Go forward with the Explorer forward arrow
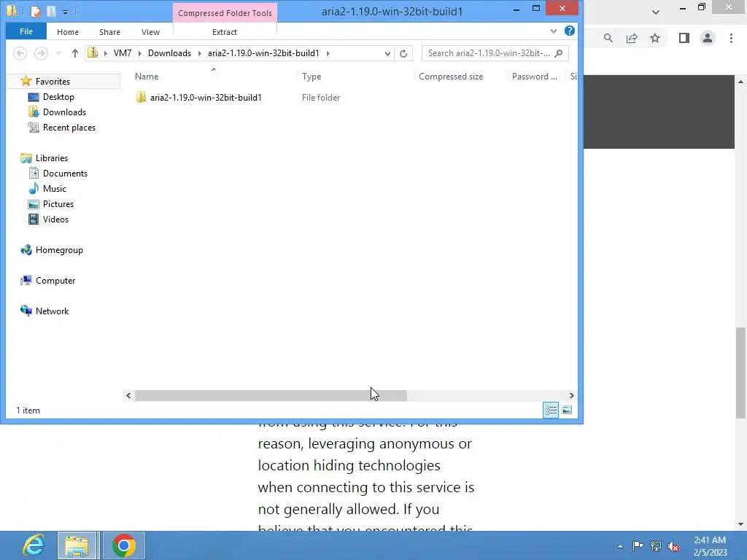Screen dimensions: 747x560 41,52
